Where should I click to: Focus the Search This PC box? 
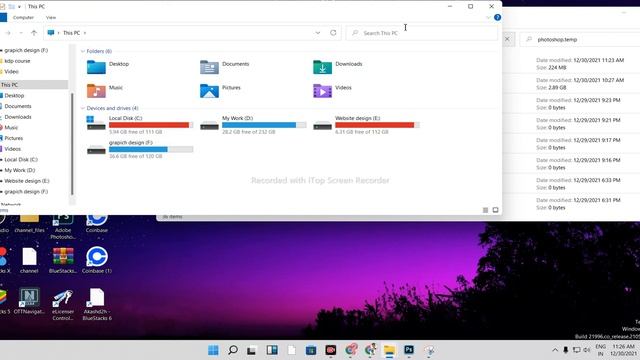point(422,33)
